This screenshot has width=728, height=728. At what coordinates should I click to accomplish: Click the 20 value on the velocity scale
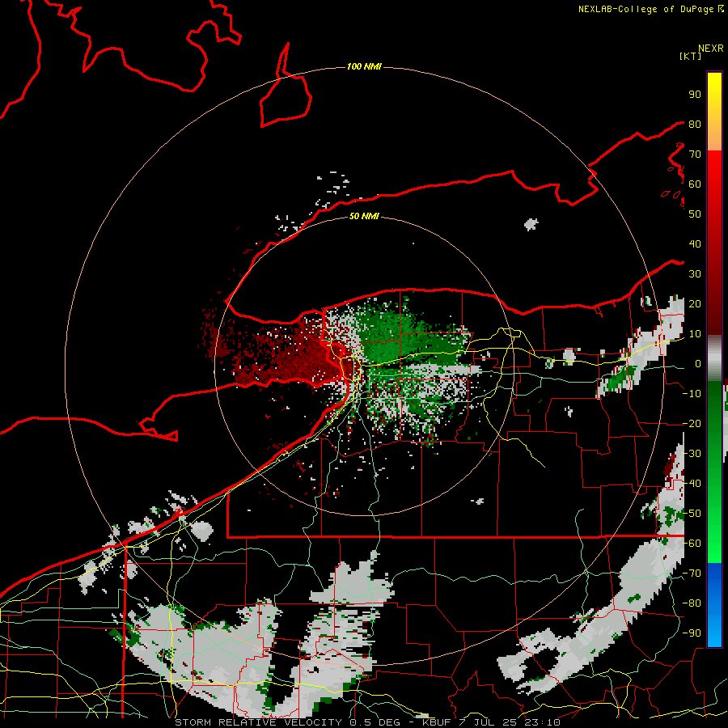(x=695, y=303)
